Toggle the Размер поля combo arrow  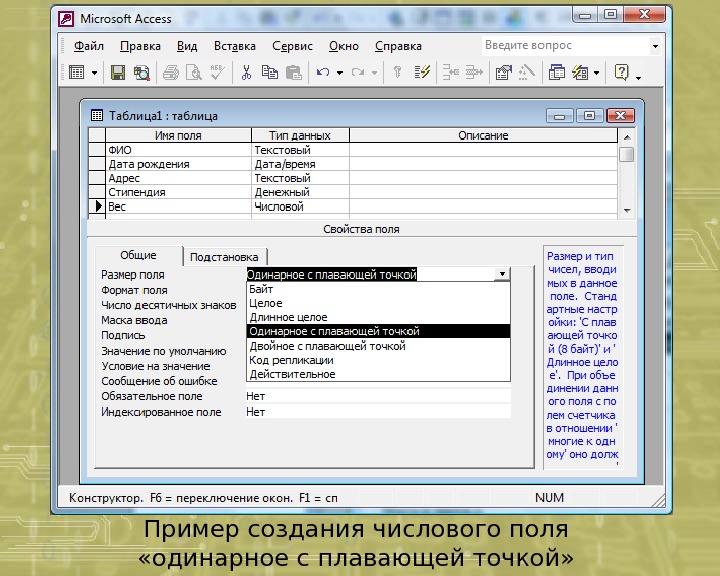[502, 274]
